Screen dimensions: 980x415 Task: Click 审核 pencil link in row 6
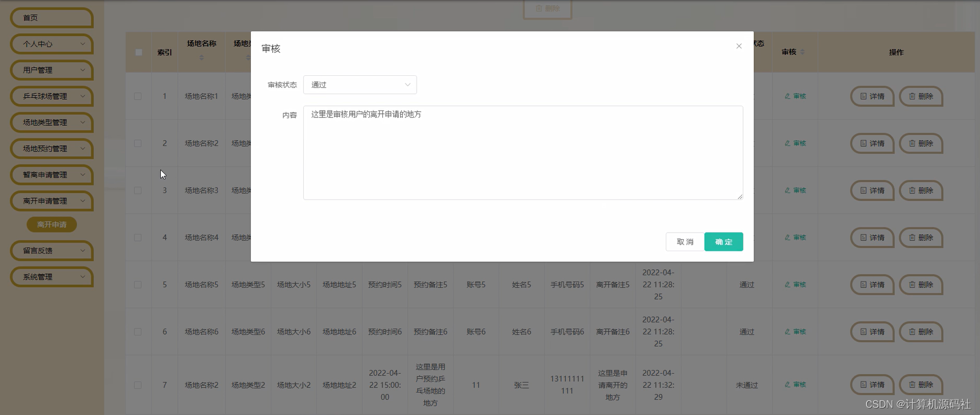tap(795, 332)
